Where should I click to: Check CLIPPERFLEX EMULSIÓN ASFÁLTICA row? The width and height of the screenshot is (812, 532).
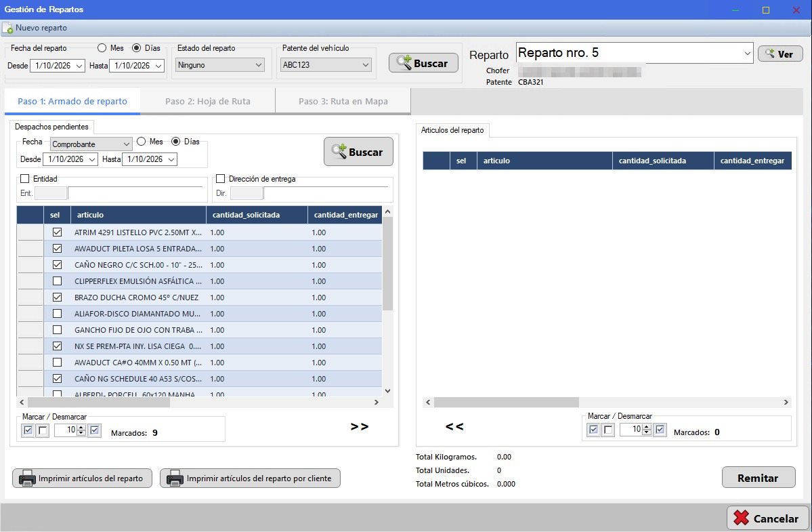[x=57, y=281]
